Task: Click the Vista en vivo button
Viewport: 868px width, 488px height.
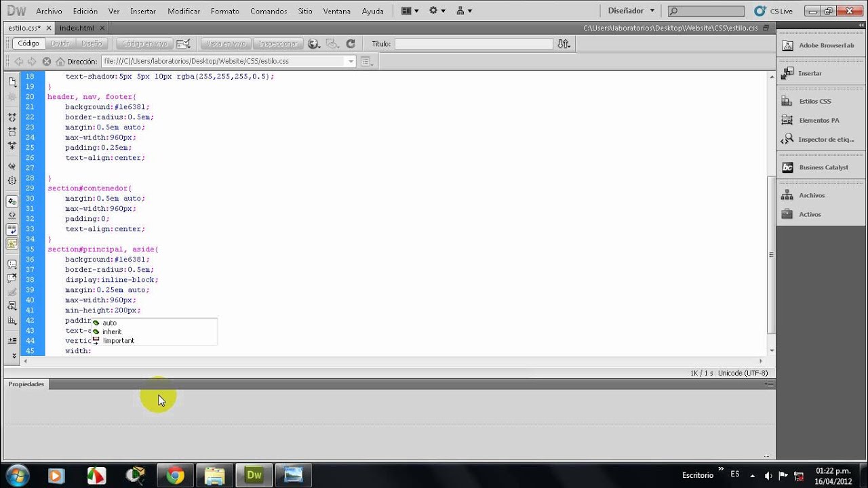Action: click(x=226, y=43)
